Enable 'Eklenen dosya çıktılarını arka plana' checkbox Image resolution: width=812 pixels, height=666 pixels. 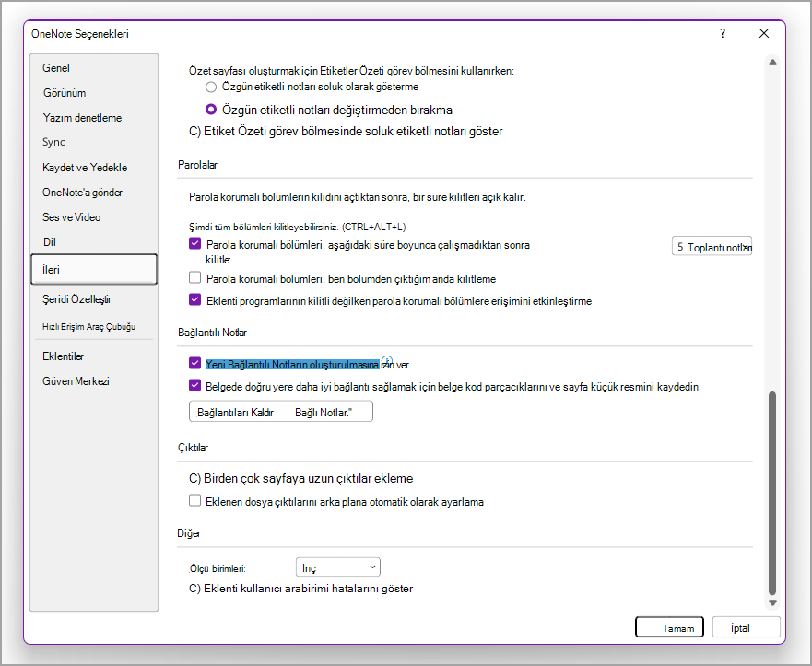[x=194, y=500]
